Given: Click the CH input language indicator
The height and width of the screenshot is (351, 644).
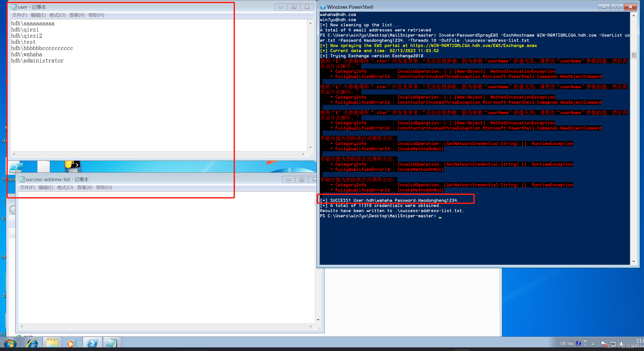Looking at the screenshot, I should (563, 344).
